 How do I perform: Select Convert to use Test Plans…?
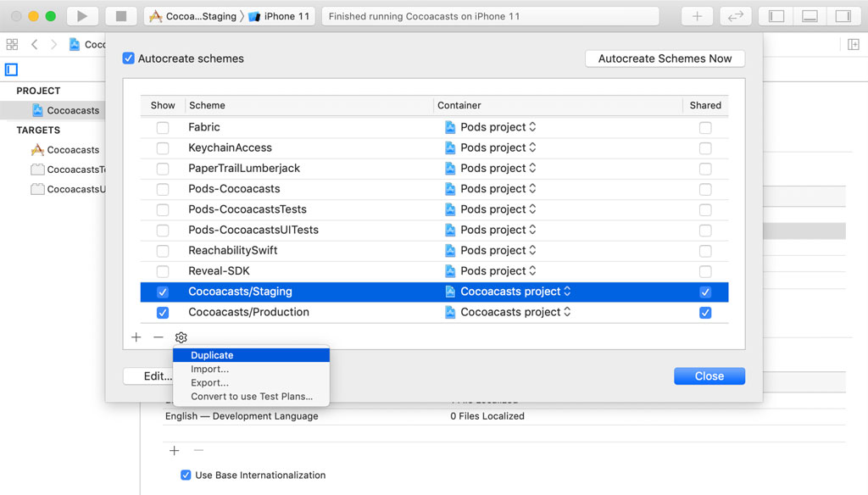click(x=252, y=396)
